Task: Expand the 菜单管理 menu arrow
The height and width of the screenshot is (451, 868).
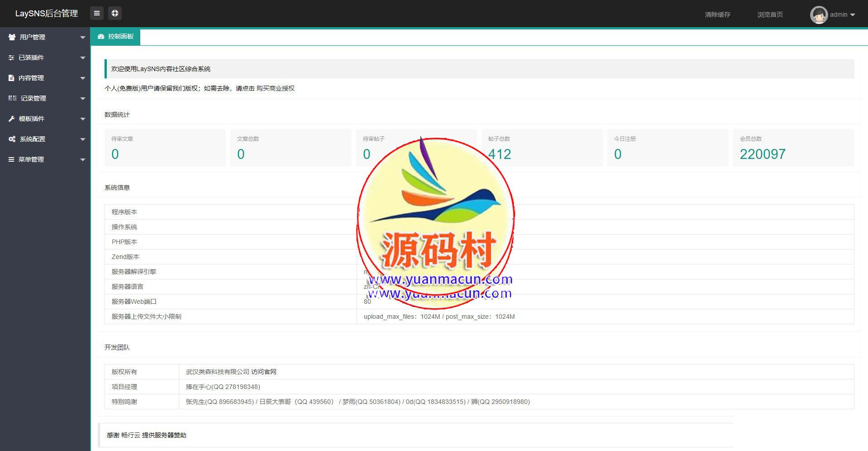Action: click(82, 160)
